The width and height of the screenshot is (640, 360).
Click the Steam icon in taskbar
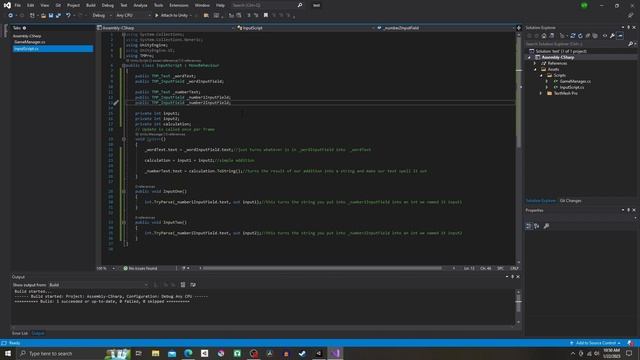[302, 353]
